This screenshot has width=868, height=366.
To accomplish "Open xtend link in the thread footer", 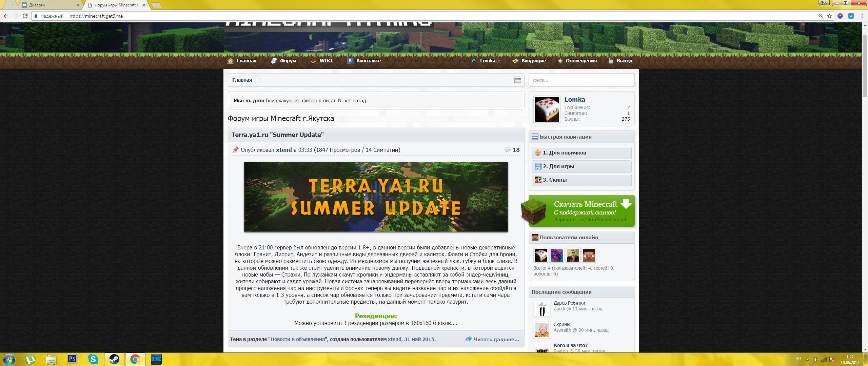I will [x=395, y=339].
